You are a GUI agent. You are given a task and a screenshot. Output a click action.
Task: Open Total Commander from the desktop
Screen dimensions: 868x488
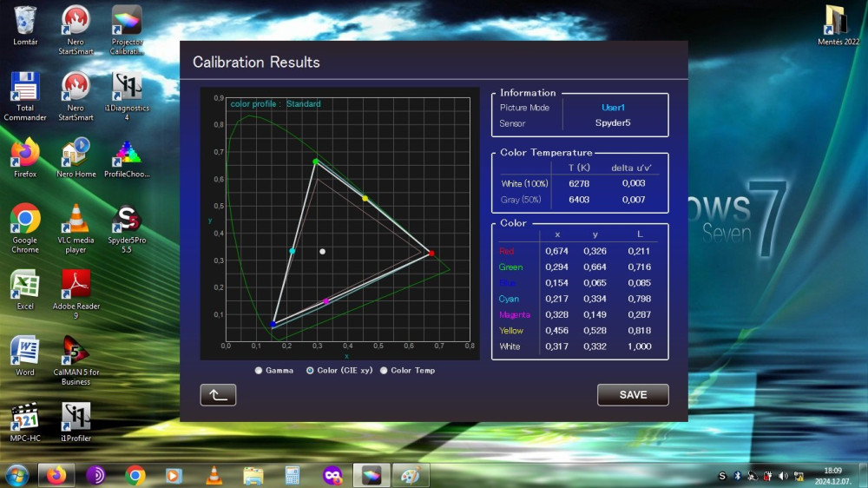[25, 88]
